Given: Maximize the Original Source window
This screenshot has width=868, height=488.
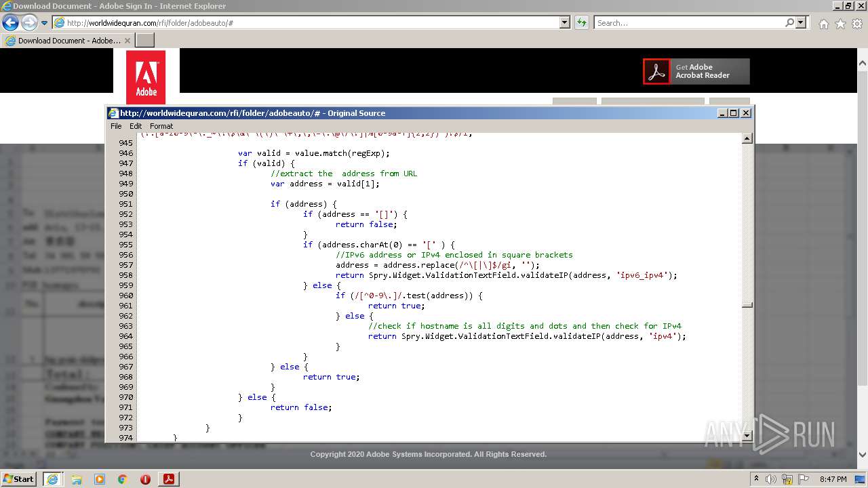Looking at the screenshot, I should pos(734,113).
